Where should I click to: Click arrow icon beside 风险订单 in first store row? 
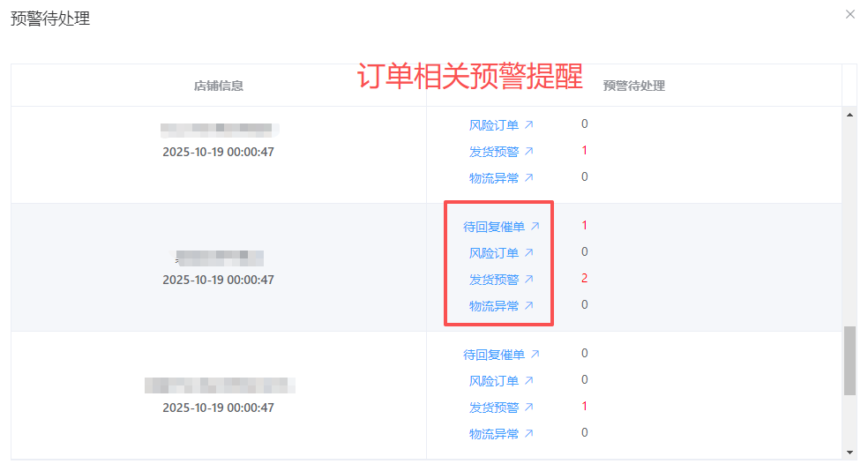coord(528,125)
